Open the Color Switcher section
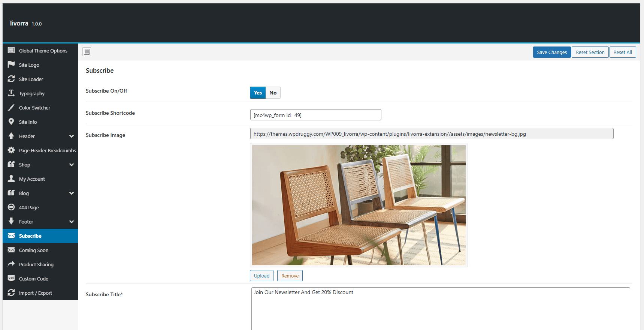Screen dimensions: 644x330 pyautogui.click(x=40, y=108)
